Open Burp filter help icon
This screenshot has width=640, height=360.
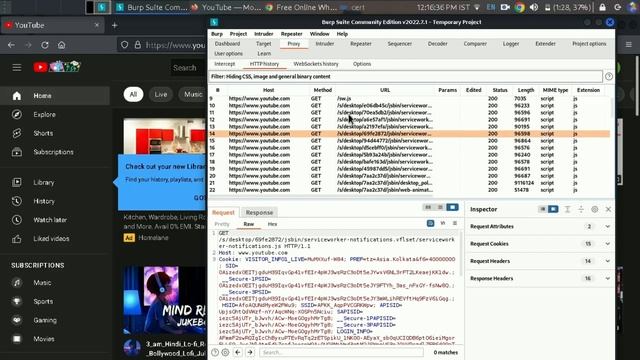pos(609,76)
